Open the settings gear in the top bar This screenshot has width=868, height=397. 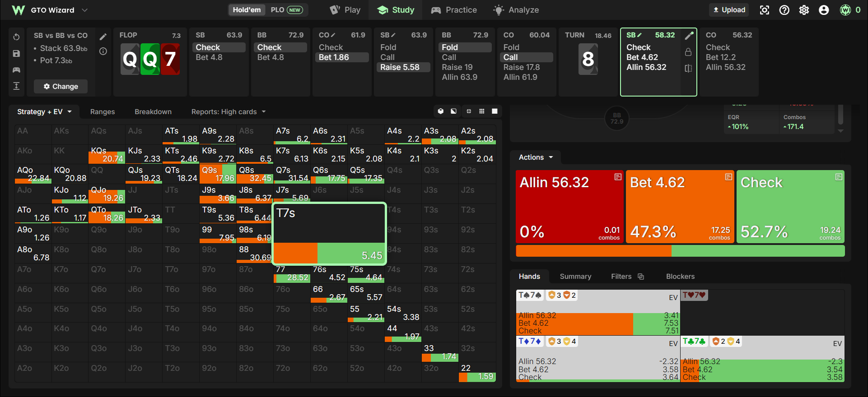coord(804,10)
